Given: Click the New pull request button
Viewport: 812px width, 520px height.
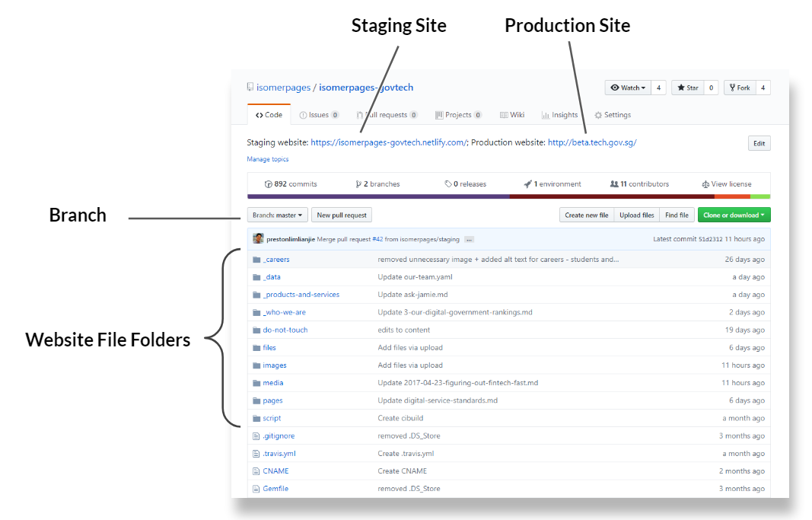Looking at the screenshot, I should (x=342, y=215).
